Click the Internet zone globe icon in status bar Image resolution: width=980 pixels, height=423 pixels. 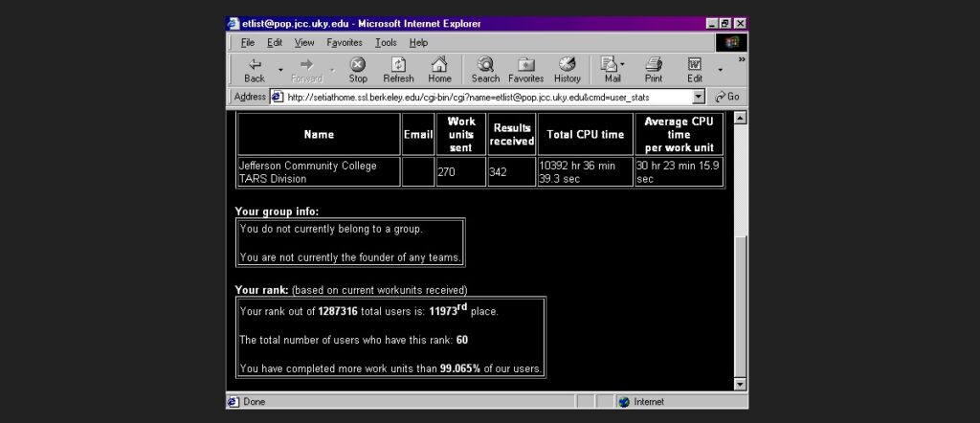[624, 402]
